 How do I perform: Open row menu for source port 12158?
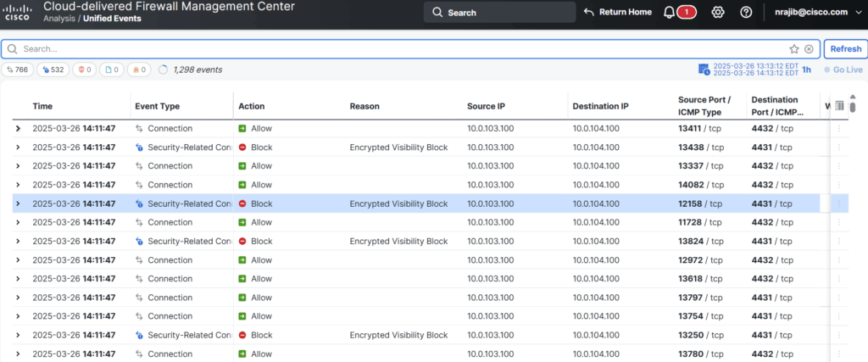point(838,203)
